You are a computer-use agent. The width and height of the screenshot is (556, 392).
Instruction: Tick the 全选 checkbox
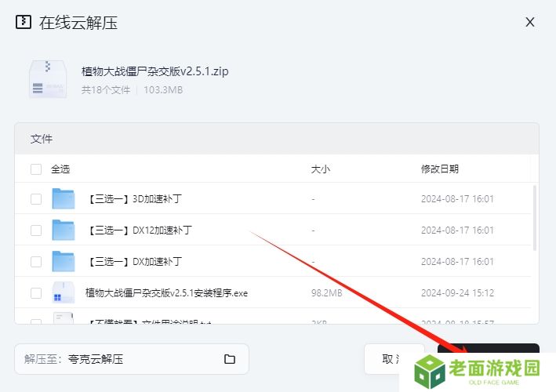click(36, 169)
